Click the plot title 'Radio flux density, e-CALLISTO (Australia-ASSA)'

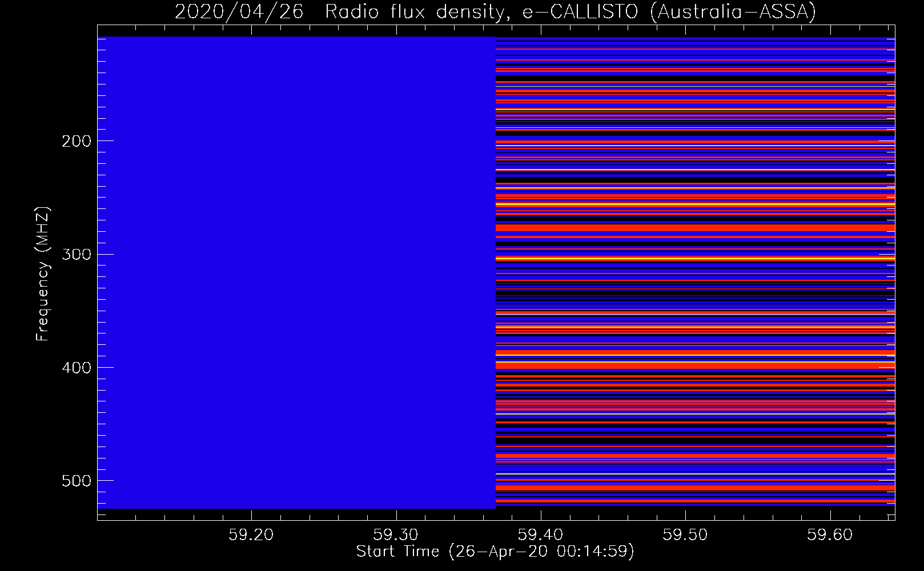tap(571, 11)
